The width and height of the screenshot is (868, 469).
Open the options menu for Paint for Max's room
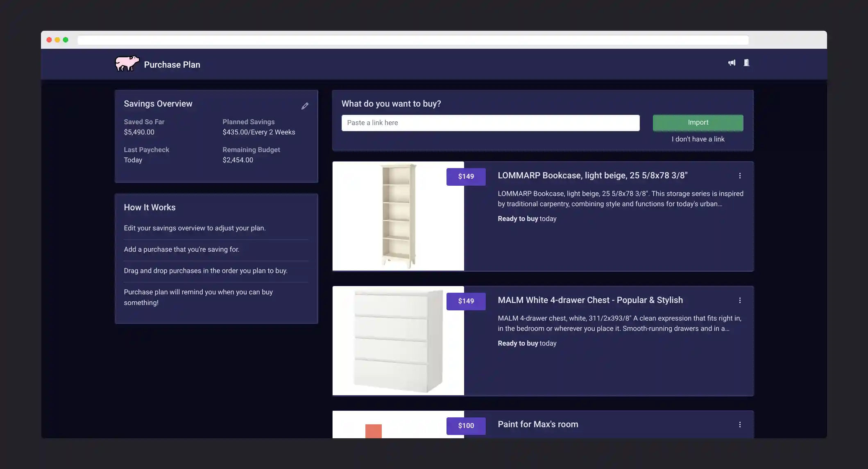coord(740,424)
